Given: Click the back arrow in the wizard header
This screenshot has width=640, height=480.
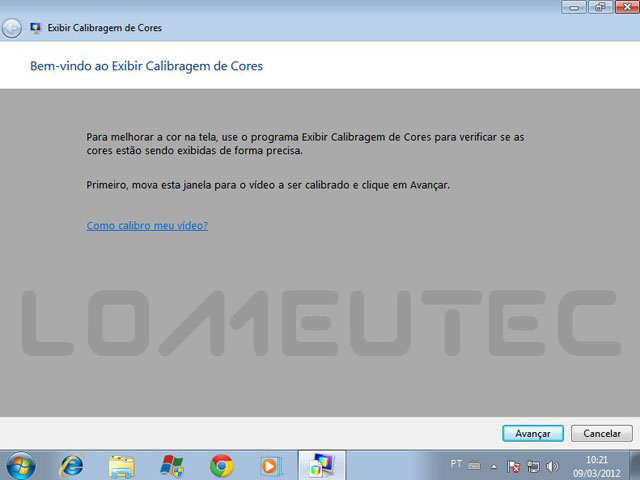Looking at the screenshot, I should pos(11,28).
